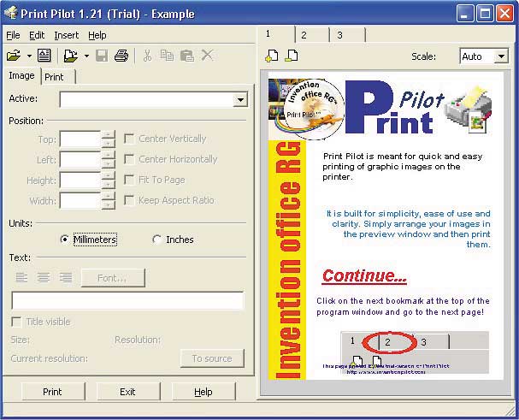Enable Fit To Page checkbox
The width and height of the screenshot is (519, 420).
(129, 180)
